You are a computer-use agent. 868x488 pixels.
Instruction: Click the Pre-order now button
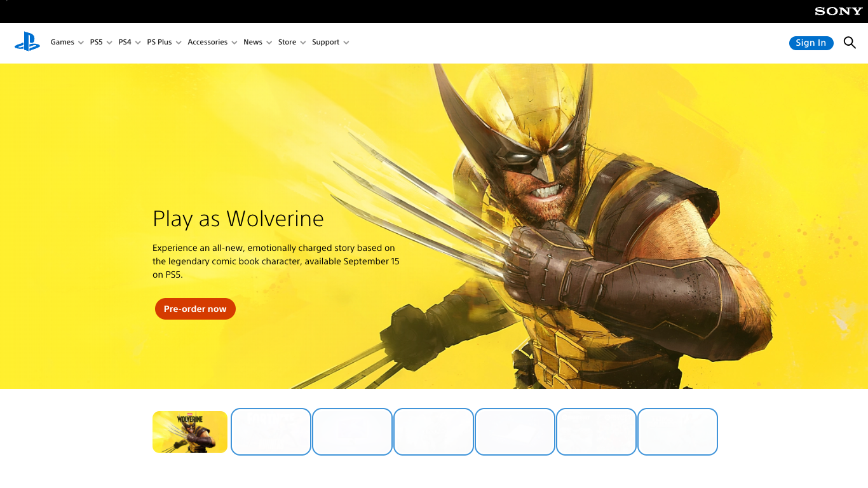[195, 309]
